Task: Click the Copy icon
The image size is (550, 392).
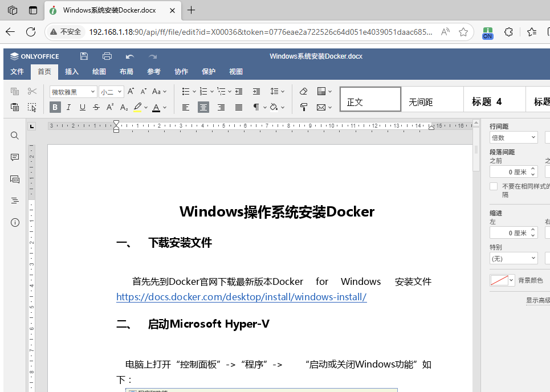Action: click(x=15, y=92)
